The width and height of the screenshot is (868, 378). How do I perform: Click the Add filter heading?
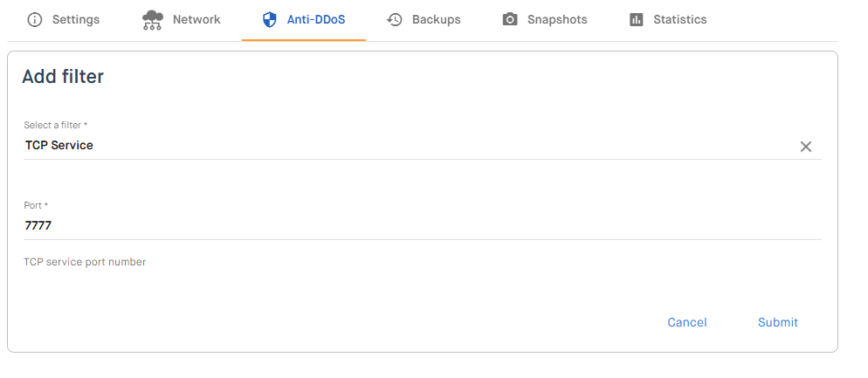click(x=63, y=77)
